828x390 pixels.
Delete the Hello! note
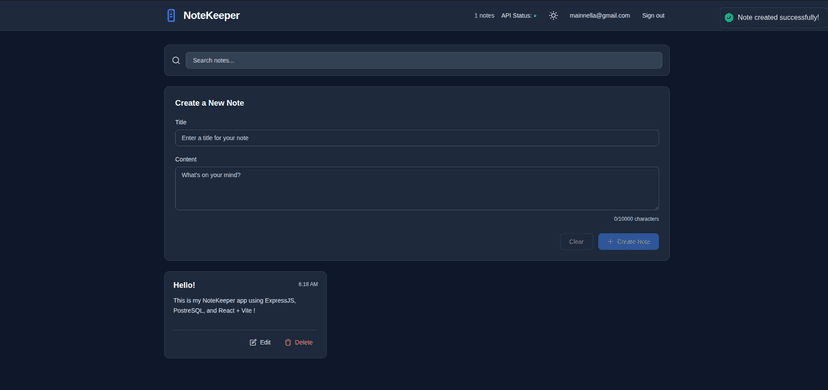298,343
